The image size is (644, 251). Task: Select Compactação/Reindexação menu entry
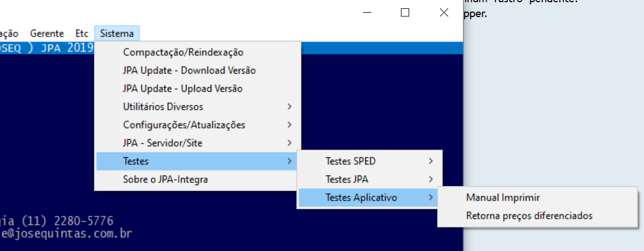pyautogui.click(x=183, y=52)
